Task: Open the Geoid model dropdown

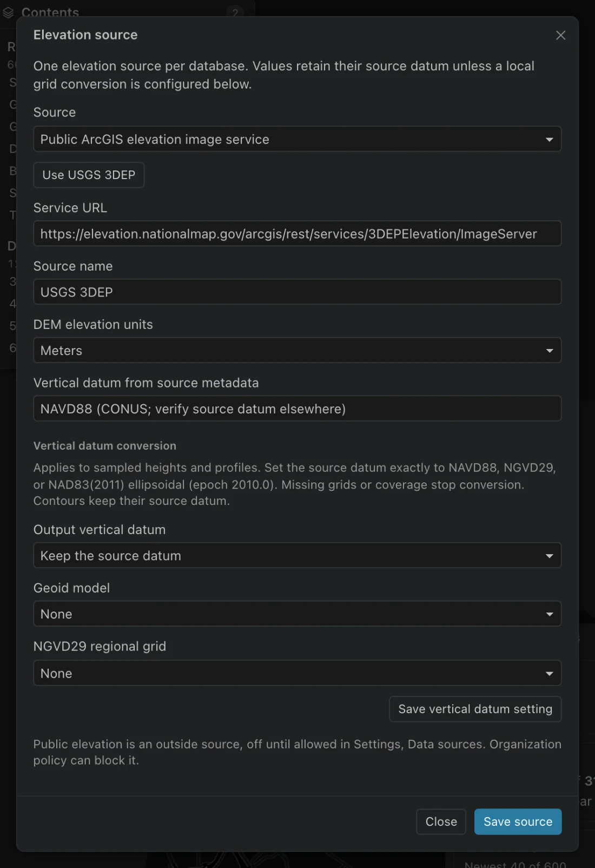Action: click(297, 614)
